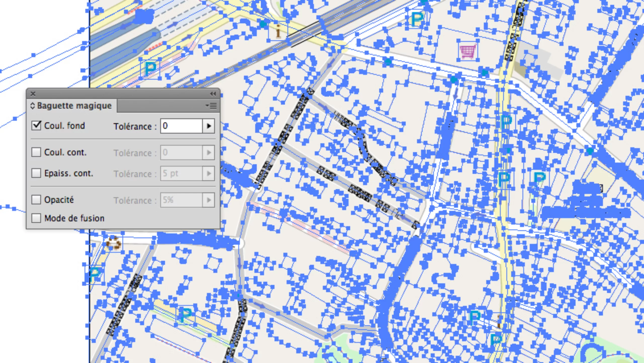This screenshot has height=363, width=644.
Task: Open the Baguette magique panel options menu
Action: coord(212,106)
